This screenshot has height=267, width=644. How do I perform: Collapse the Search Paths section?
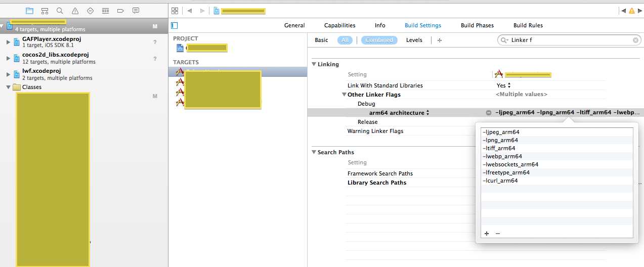[314, 152]
